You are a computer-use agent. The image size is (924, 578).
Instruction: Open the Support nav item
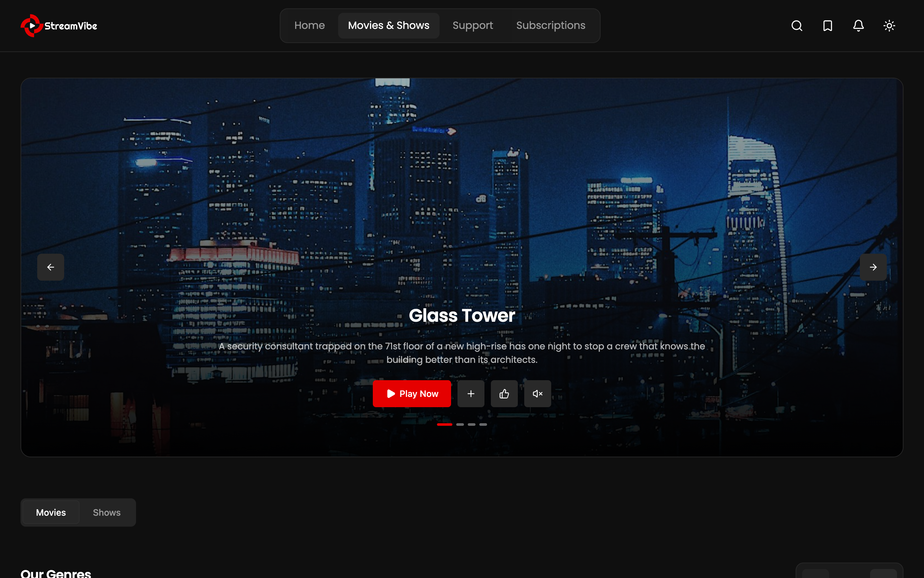pyautogui.click(x=473, y=26)
